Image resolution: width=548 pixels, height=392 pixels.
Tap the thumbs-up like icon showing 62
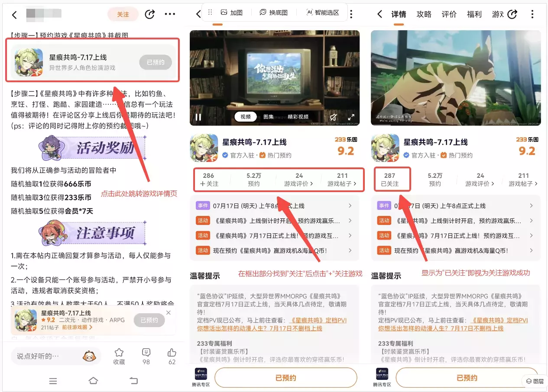172,356
